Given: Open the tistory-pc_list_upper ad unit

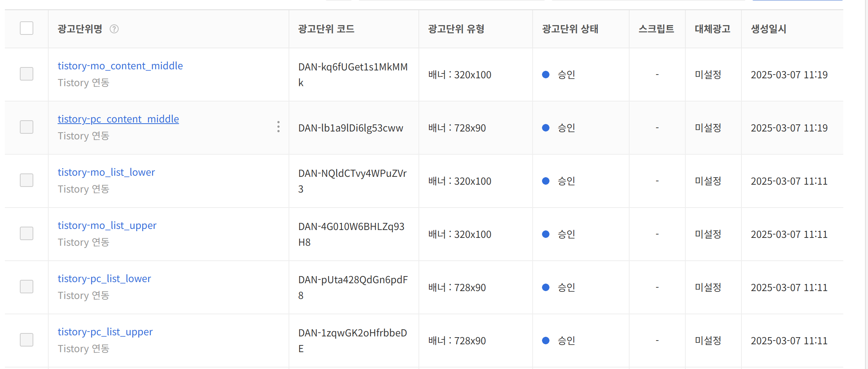Looking at the screenshot, I should (x=105, y=332).
